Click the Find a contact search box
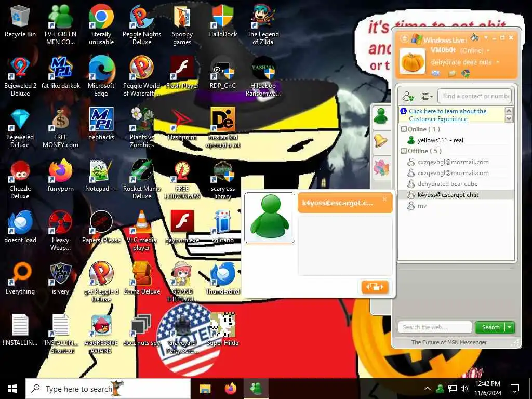This screenshot has width=532, height=399. click(x=474, y=96)
